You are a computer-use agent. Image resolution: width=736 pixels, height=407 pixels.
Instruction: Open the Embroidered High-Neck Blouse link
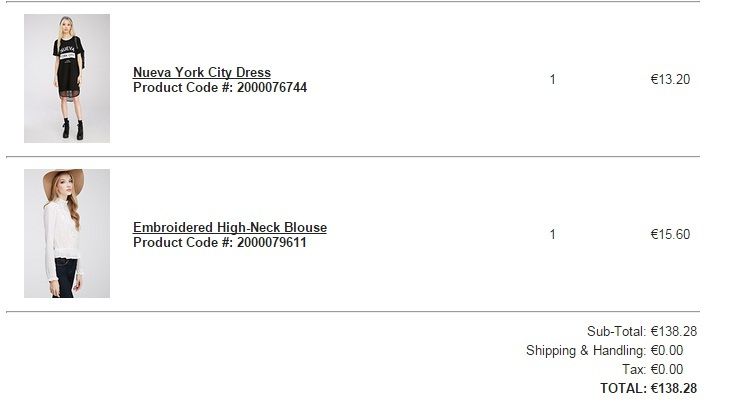229,227
